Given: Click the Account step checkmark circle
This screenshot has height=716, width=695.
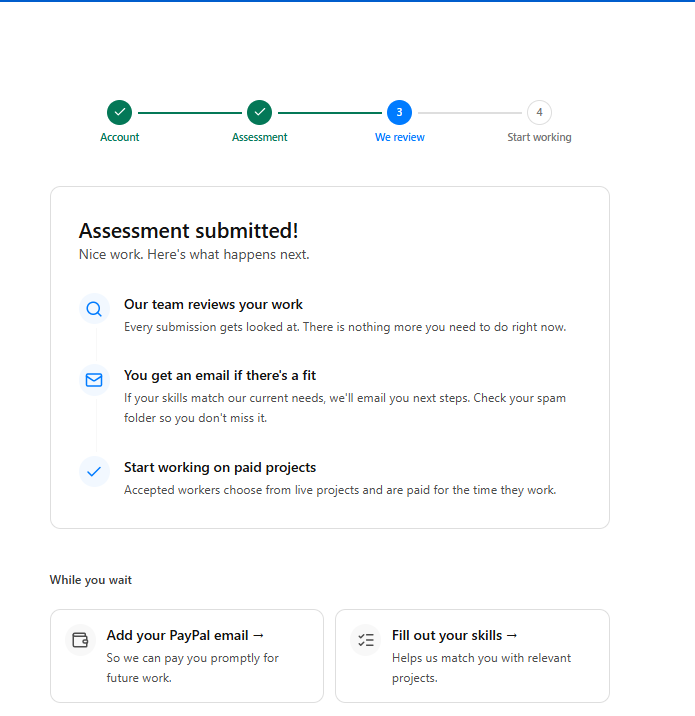Looking at the screenshot, I should coord(120,112).
